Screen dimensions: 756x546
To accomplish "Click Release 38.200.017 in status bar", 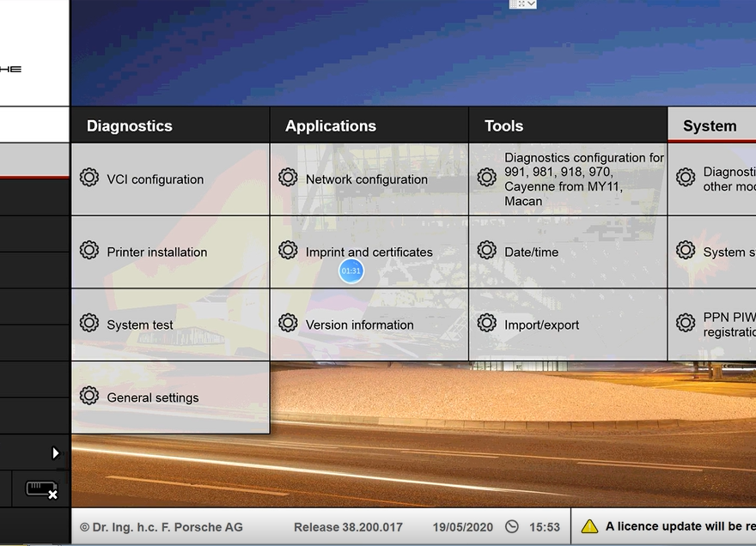I will point(348,527).
